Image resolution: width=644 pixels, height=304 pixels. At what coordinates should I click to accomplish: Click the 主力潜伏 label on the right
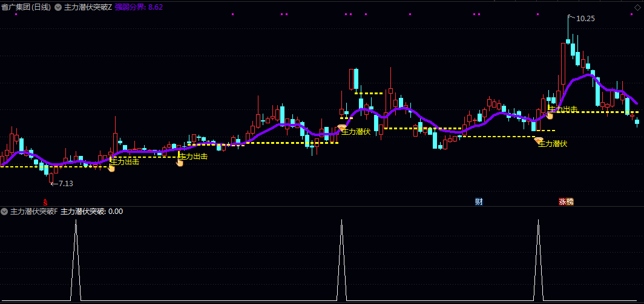pos(553,144)
